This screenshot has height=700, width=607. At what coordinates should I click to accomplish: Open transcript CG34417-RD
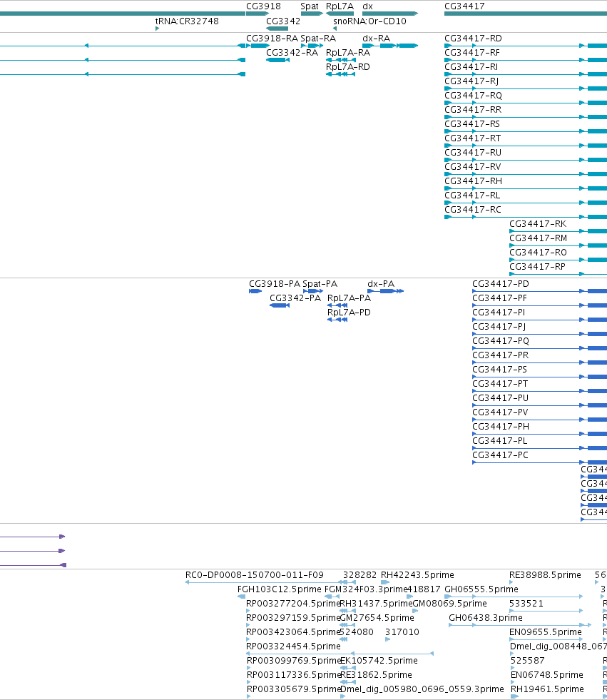[473, 39]
